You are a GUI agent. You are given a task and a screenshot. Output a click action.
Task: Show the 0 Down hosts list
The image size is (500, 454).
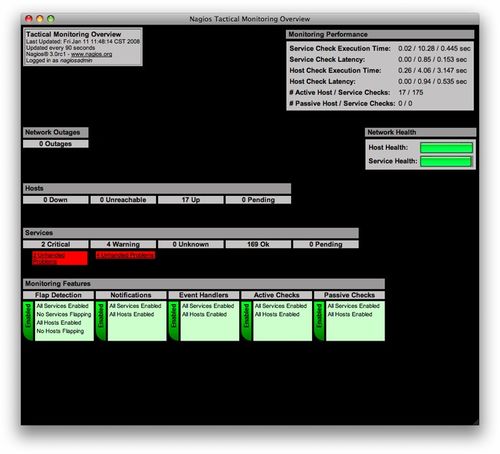56,200
